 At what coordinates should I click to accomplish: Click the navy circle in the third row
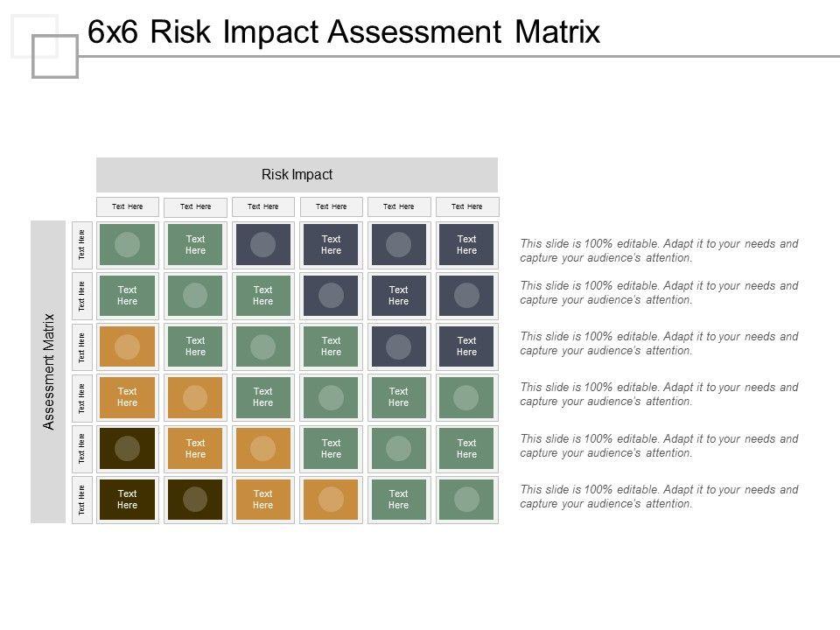(399, 346)
